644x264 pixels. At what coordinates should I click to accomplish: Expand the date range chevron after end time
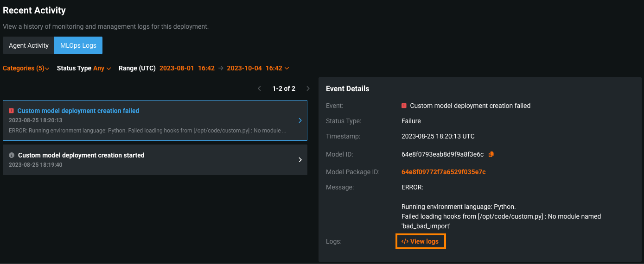pyautogui.click(x=287, y=69)
